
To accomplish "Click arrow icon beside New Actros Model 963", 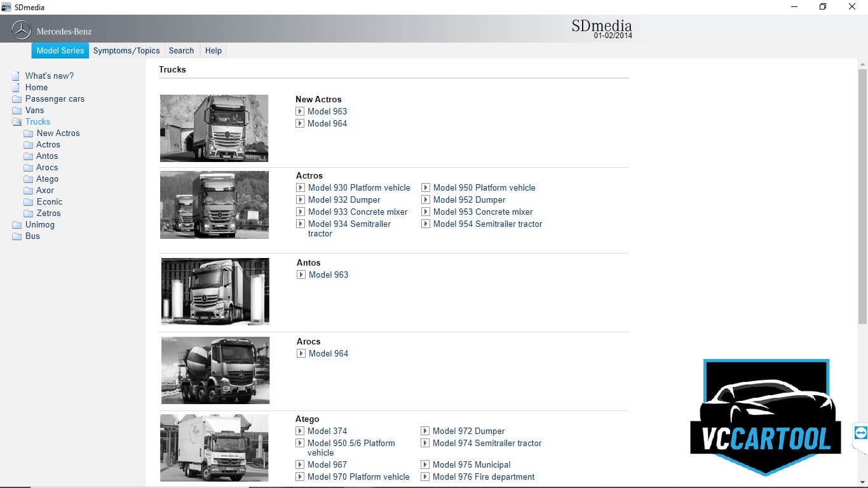I will pos(300,111).
